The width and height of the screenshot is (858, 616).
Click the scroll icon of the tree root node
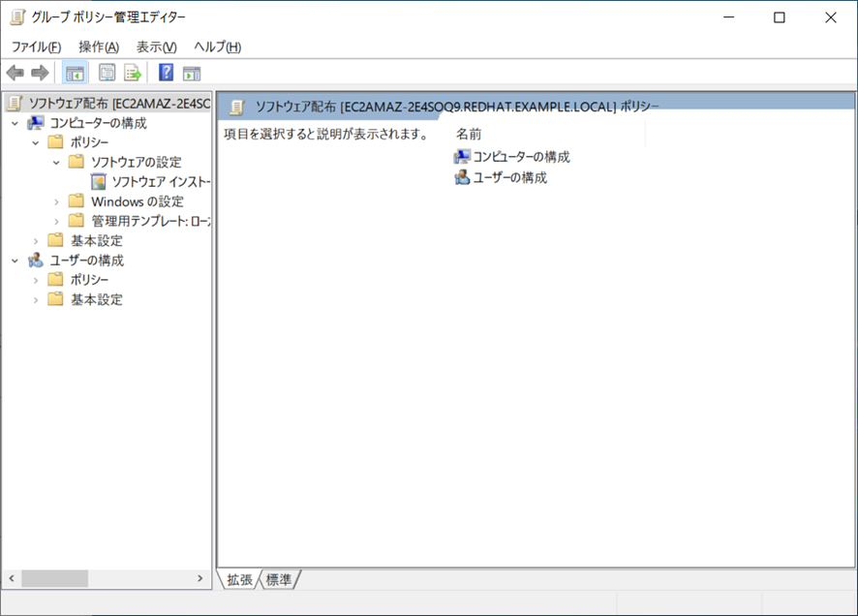coord(15,104)
